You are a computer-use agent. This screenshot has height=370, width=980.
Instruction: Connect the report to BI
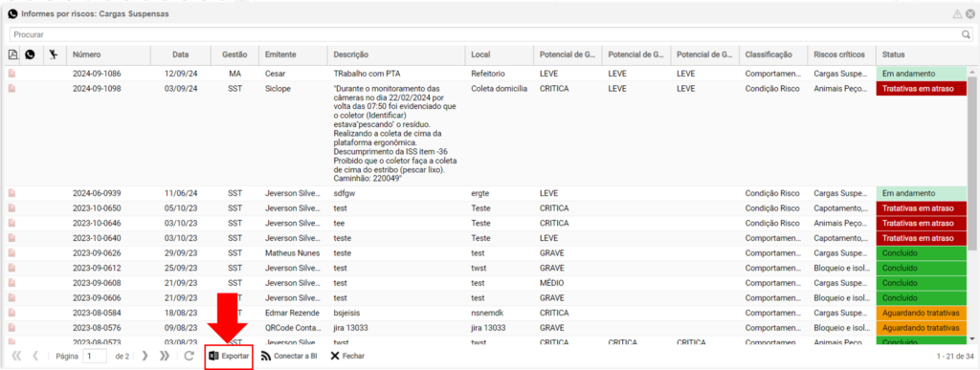point(289,357)
